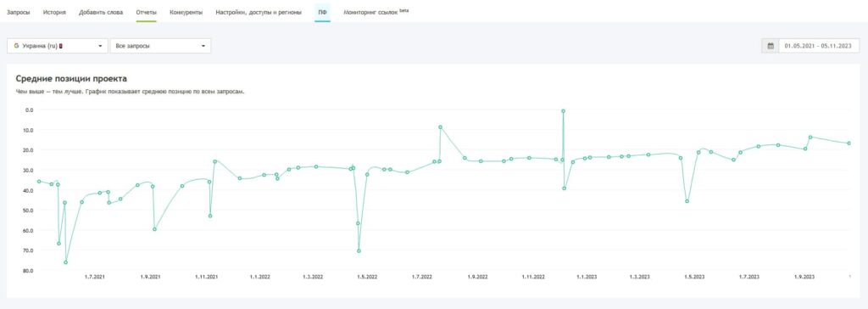The height and width of the screenshot is (309, 868).
Task: Click the 1.9.2021 x-axis label
Action: tap(150, 276)
